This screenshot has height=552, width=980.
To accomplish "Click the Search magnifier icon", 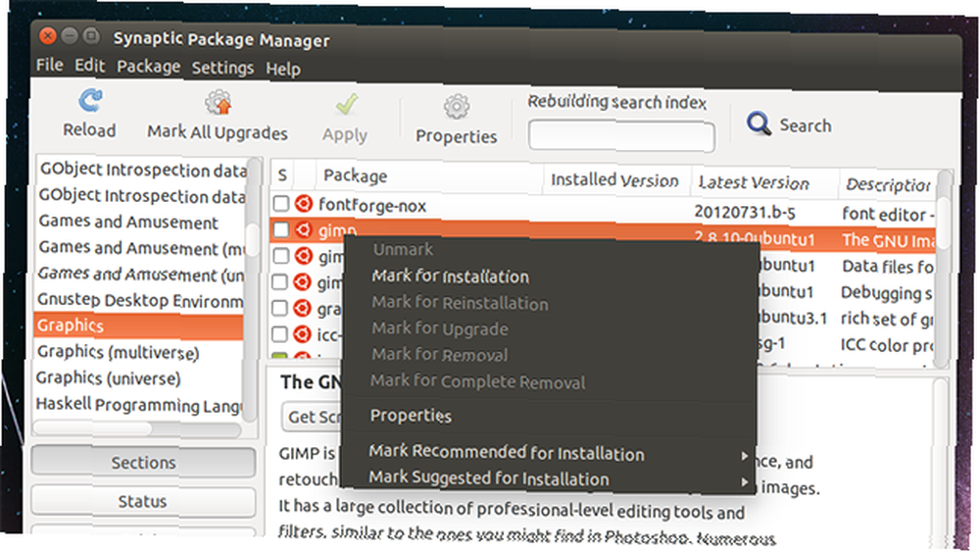I will 759,124.
